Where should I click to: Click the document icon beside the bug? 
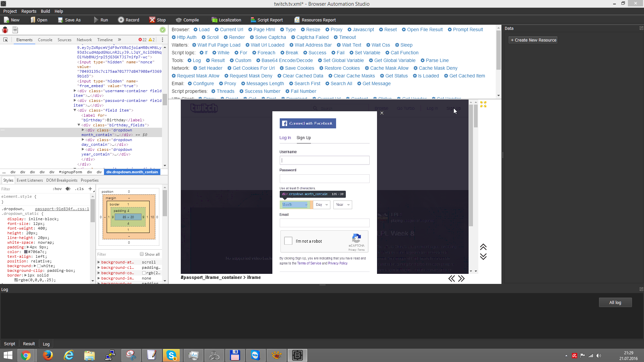coord(15,30)
